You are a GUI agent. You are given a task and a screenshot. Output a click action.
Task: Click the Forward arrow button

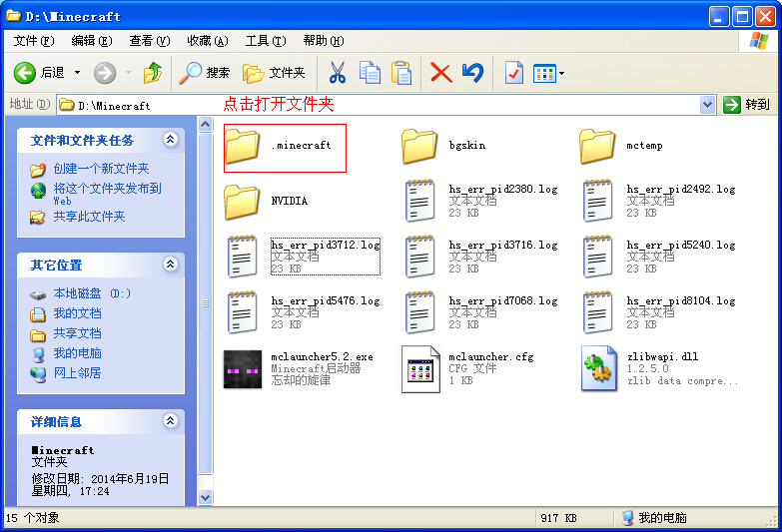[x=105, y=73]
